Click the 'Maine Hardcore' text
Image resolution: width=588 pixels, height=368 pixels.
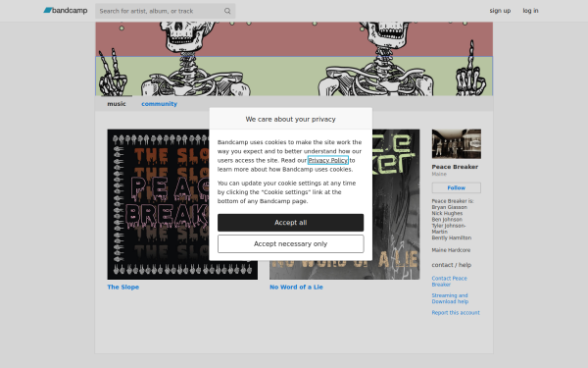(x=451, y=250)
